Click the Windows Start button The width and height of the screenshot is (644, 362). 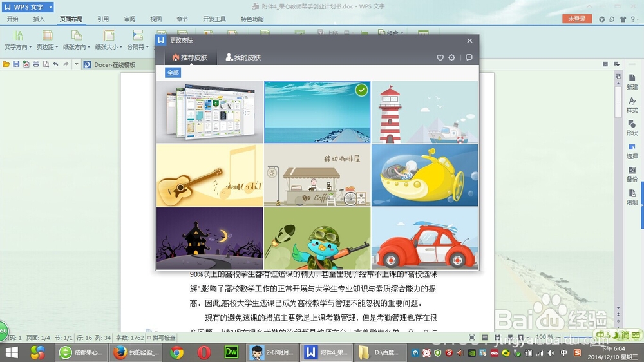[x=12, y=352]
